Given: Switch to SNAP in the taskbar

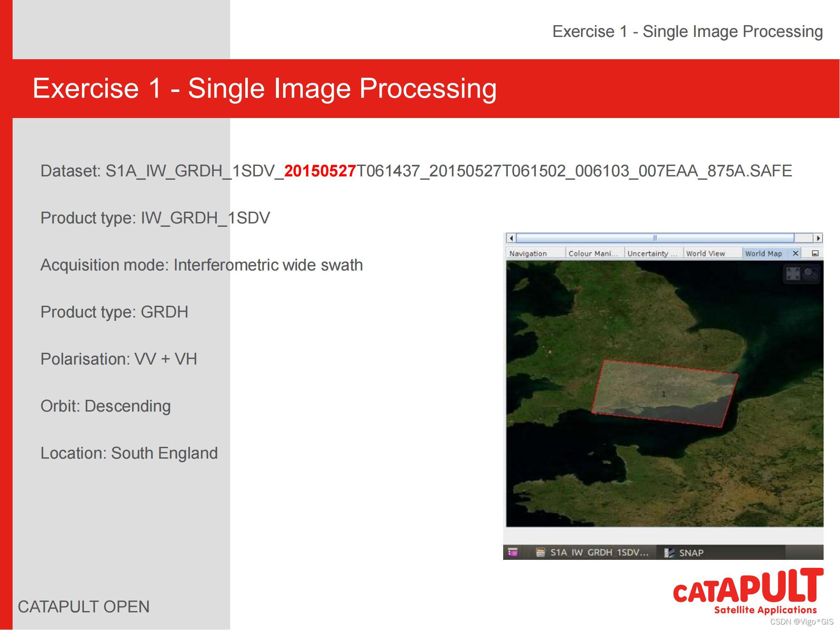Looking at the screenshot, I should 691,553.
